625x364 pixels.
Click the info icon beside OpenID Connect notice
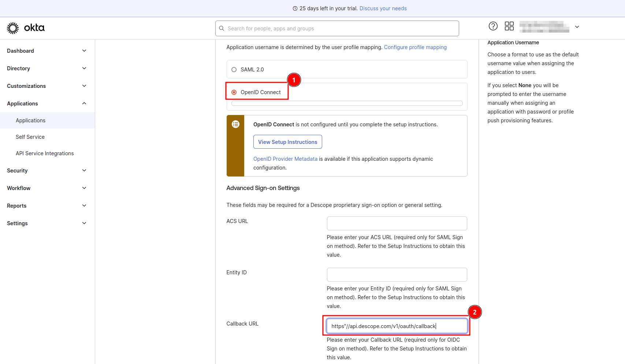click(x=235, y=124)
